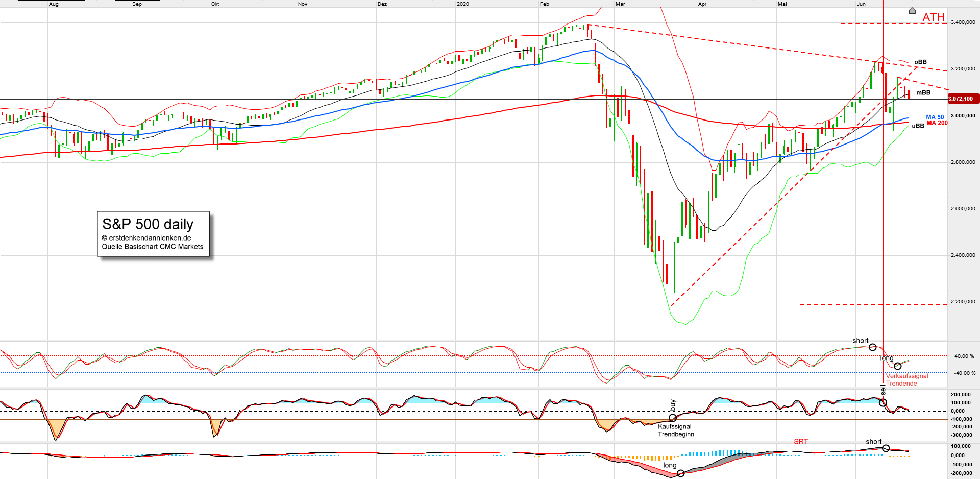
Task: Click the uBB lower Bollinger band label
Action: (918, 126)
